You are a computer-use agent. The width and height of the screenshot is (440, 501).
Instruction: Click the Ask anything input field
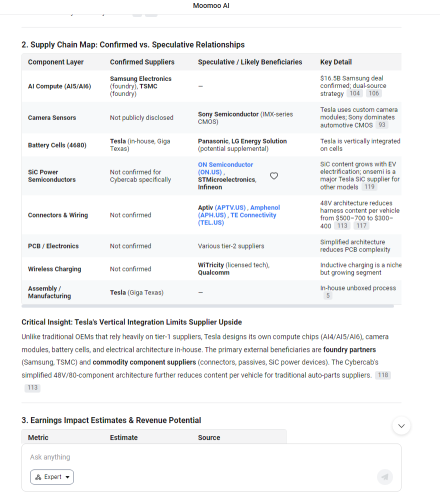(x=211, y=457)
